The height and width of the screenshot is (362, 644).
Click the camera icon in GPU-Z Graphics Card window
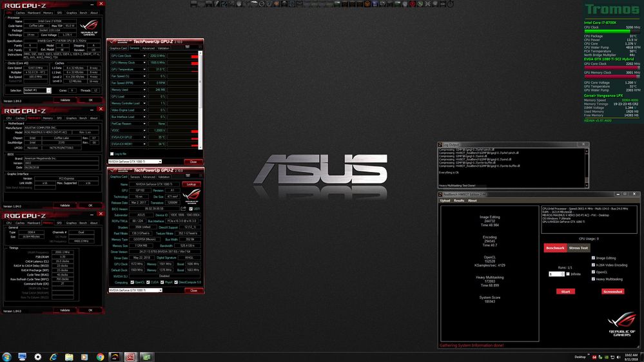[x=188, y=176]
